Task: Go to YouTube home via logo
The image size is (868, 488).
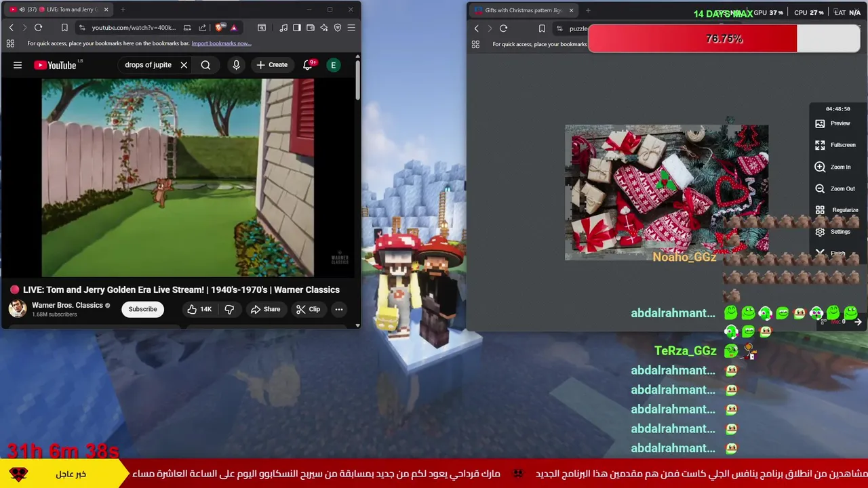Action: (x=56, y=65)
